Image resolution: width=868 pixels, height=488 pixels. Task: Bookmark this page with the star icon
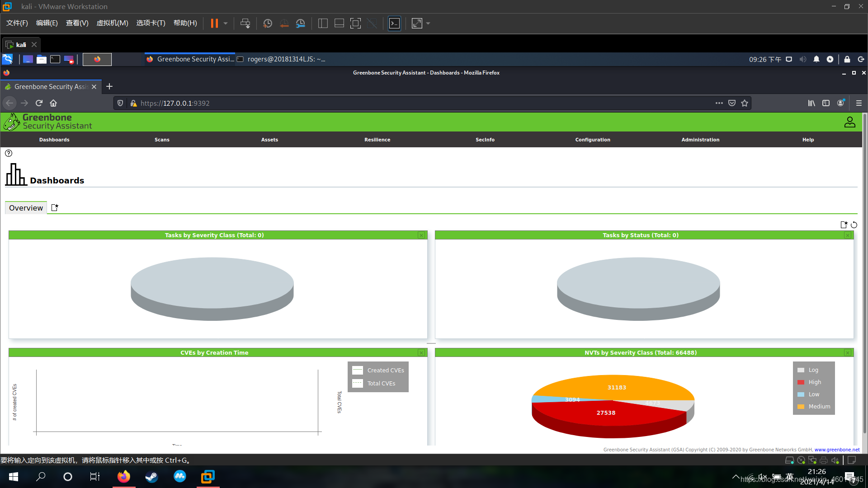point(745,103)
